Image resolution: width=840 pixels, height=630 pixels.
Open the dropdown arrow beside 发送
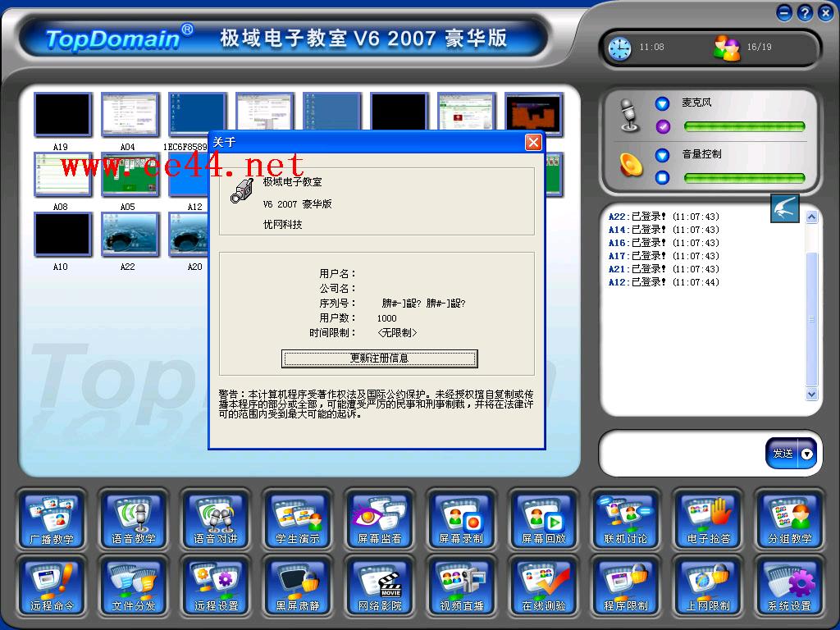pos(807,454)
